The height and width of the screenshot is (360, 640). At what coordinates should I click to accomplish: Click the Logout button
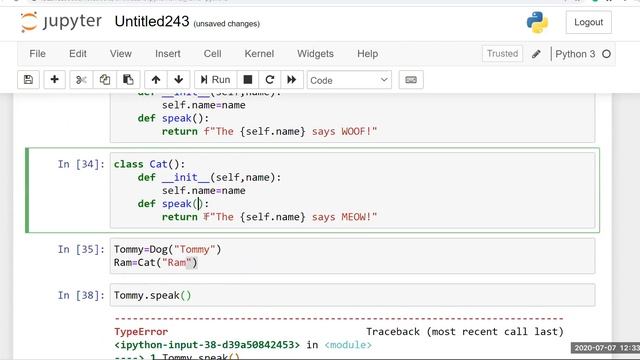589,22
